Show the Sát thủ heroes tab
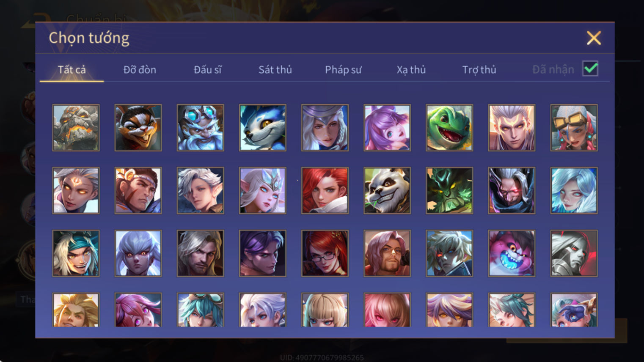The image size is (644, 362). (x=275, y=70)
